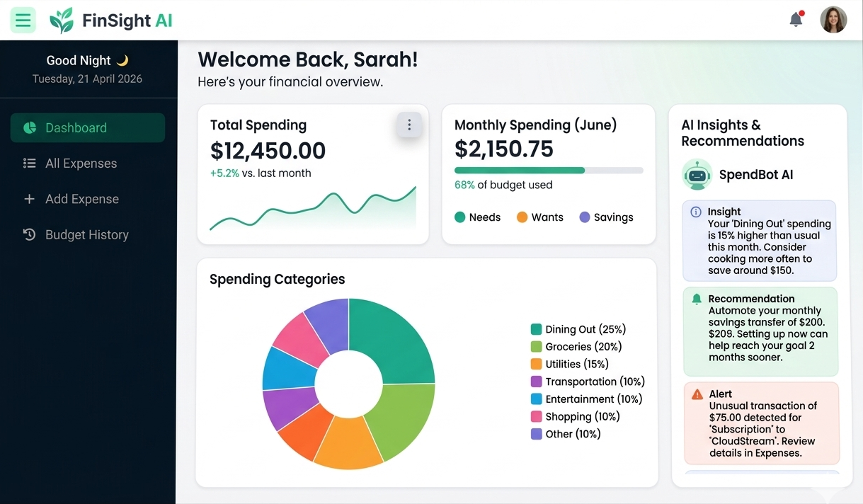
Task: Navigate to Budget History in the sidebar
Action: point(86,234)
